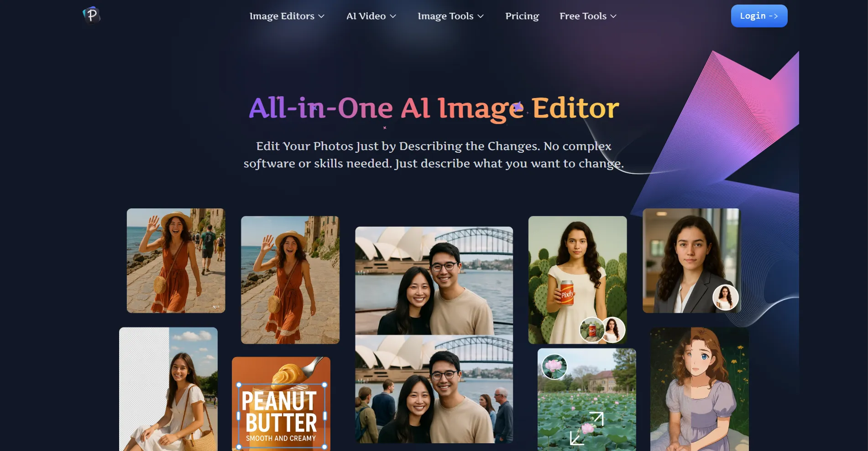Click the Sydney Opera House couple photo
Viewport: 868px width, 451px height.
coord(433,336)
